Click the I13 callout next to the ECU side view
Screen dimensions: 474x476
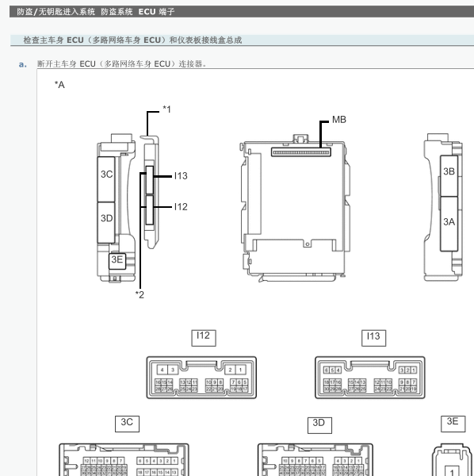pos(181,176)
